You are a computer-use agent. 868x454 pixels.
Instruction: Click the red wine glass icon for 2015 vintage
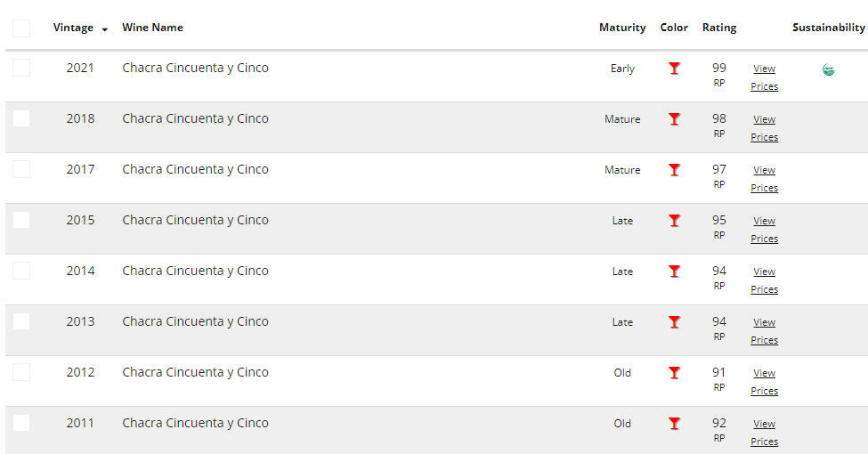point(674,221)
